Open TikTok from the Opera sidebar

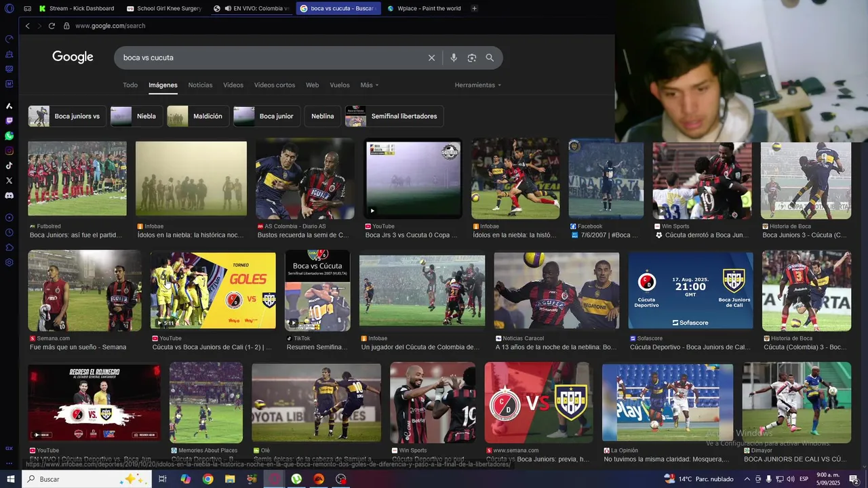tap(9, 165)
